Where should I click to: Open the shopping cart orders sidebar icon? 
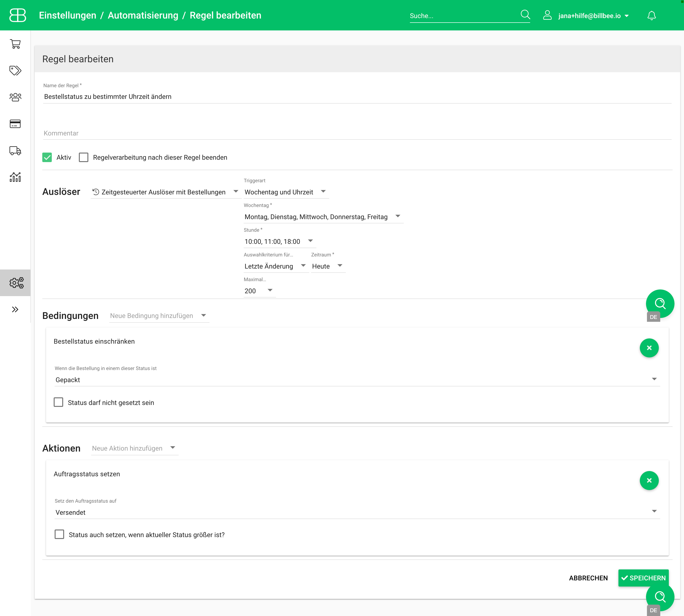click(15, 44)
